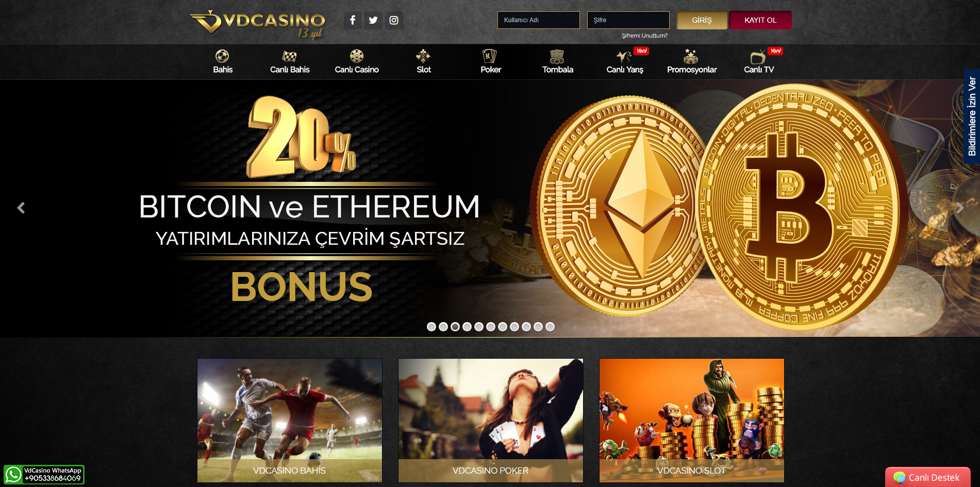Screen dimensions: 980x487
Task: Open the Twitter social icon
Action: 373,20
